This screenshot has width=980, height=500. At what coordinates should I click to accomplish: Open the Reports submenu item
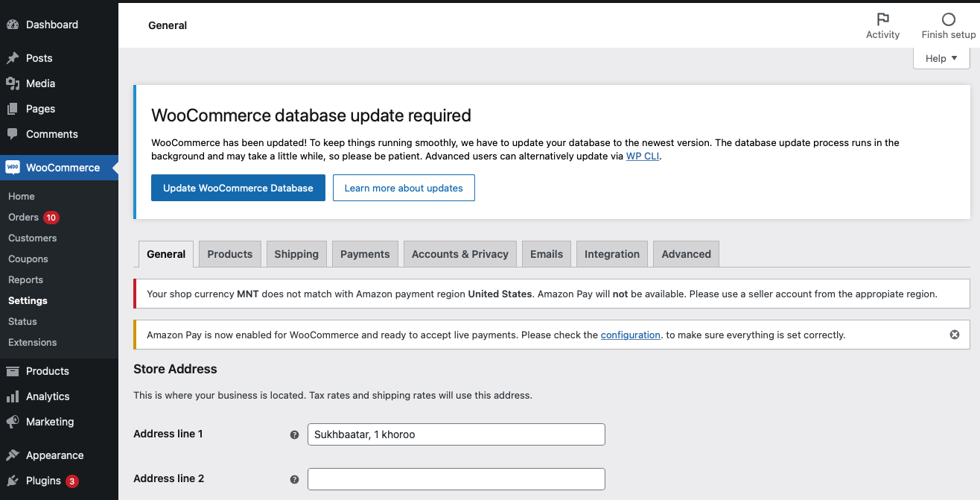pos(26,280)
